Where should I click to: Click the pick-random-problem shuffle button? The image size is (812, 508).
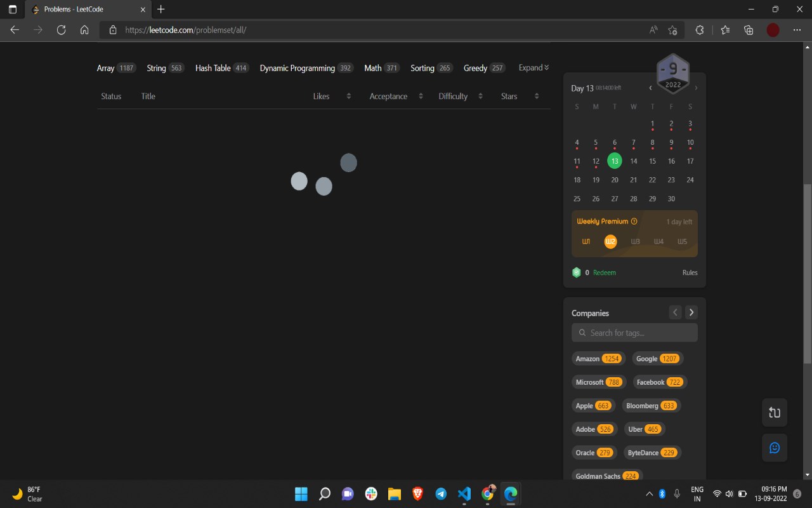click(x=775, y=413)
